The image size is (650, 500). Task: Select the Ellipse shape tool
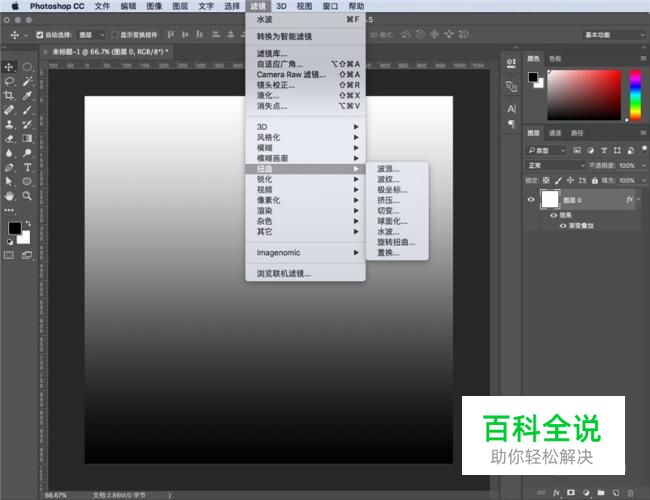point(27,181)
